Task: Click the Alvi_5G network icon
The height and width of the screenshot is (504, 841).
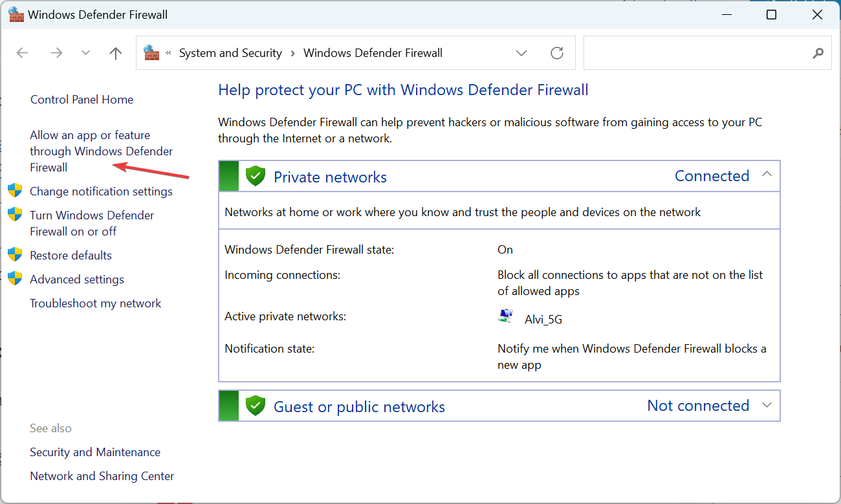Action: (x=505, y=316)
